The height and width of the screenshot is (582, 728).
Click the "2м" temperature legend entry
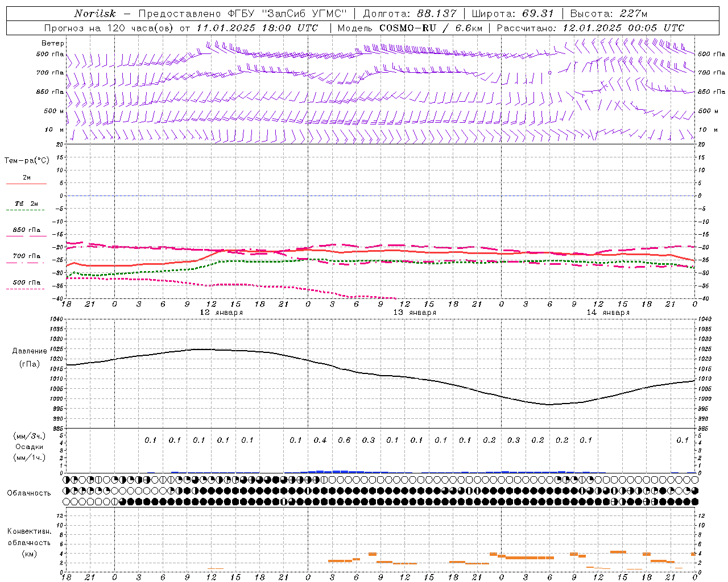[x=27, y=178]
